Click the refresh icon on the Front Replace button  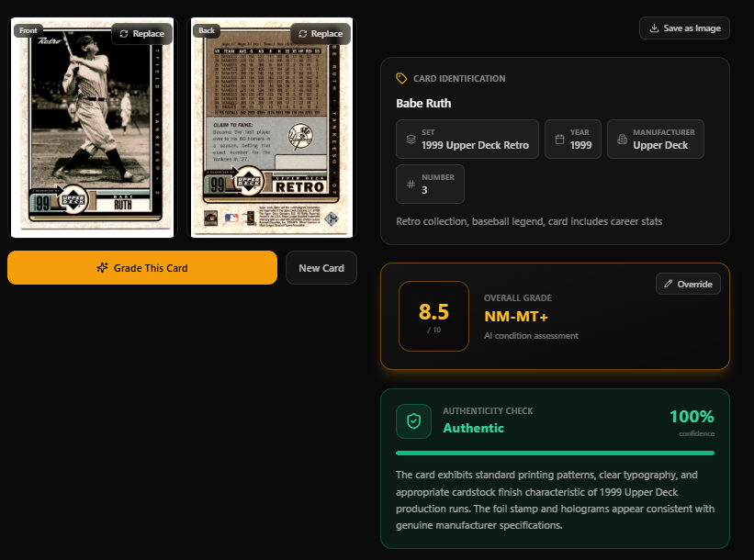click(124, 34)
